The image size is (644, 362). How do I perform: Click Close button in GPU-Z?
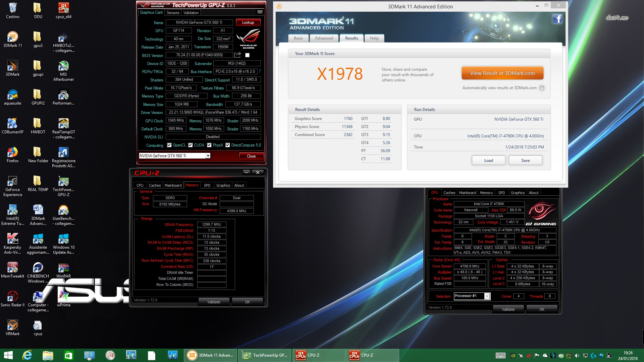pos(251,156)
